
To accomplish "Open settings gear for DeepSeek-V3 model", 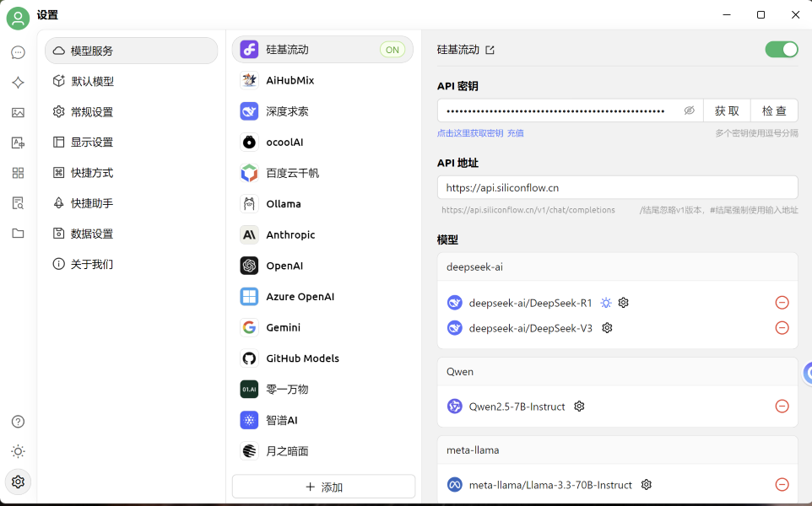I will (607, 328).
